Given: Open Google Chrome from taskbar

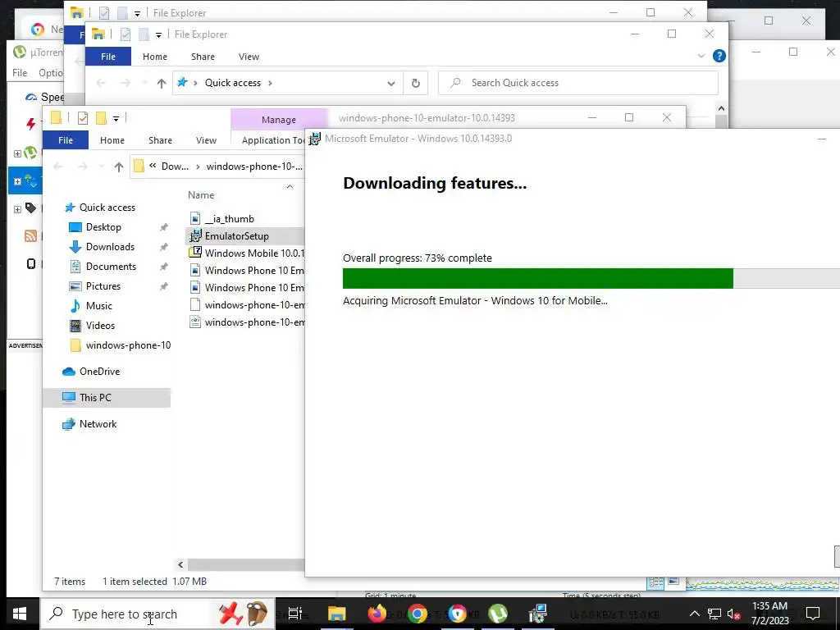Looking at the screenshot, I should point(418,614).
